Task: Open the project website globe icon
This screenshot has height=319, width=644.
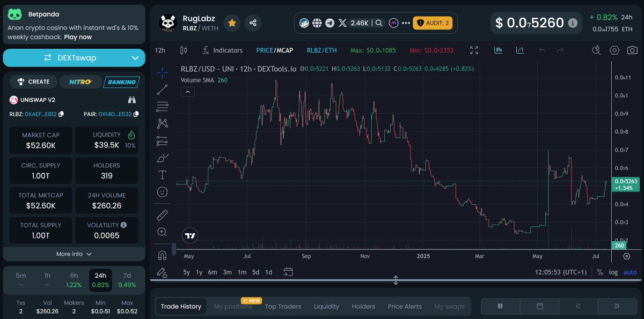Action: click(x=317, y=23)
